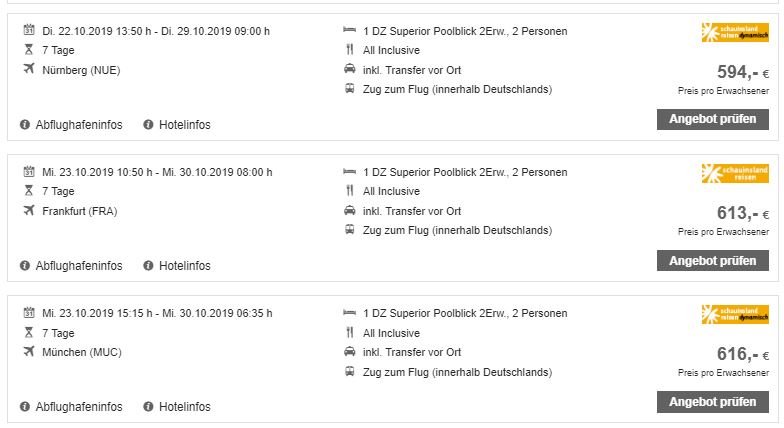Click the schauinsland logo in the München offer
This screenshot has width=784, height=428.
point(735,315)
